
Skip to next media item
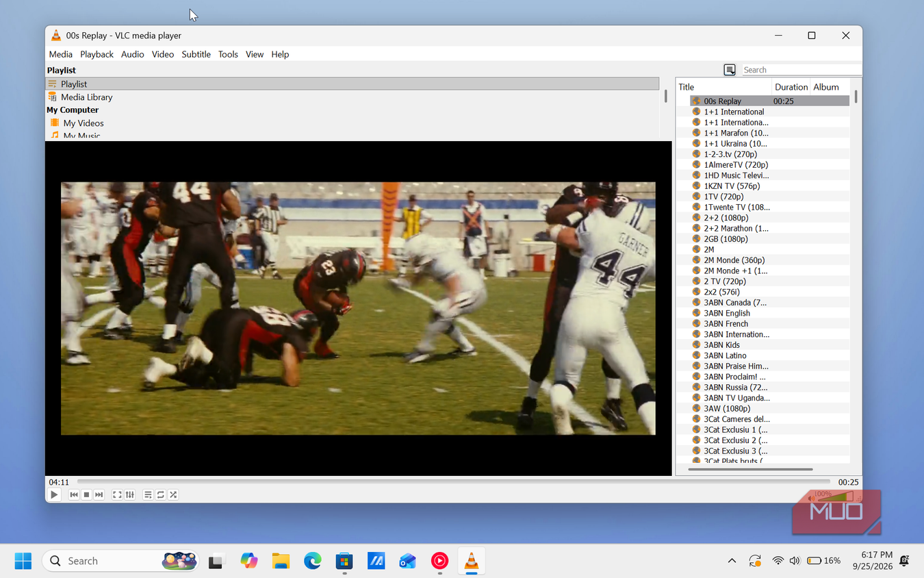pyautogui.click(x=99, y=494)
